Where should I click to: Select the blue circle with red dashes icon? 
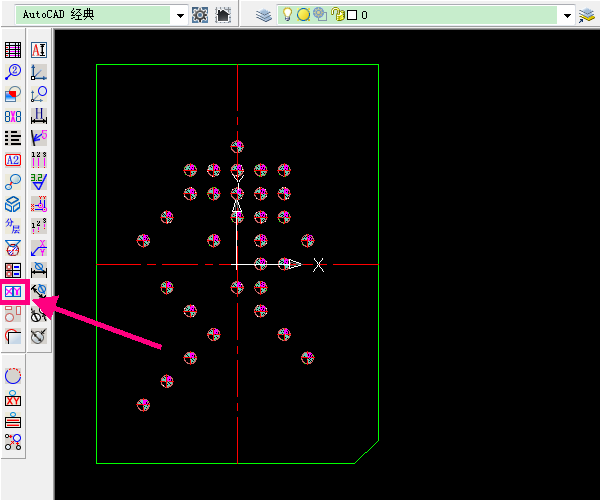(13, 376)
